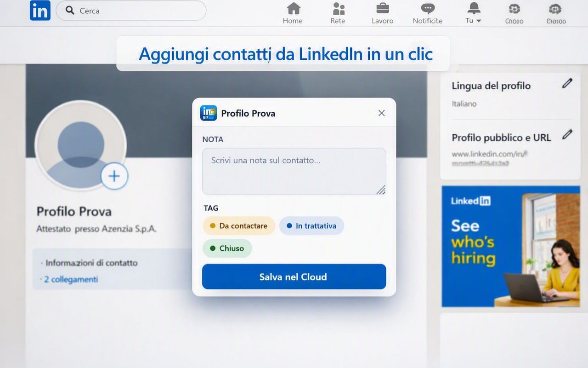Expand the Tu account dropdown
Screen dimensions: 588x368
pyautogui.click(x=473, y=21)
